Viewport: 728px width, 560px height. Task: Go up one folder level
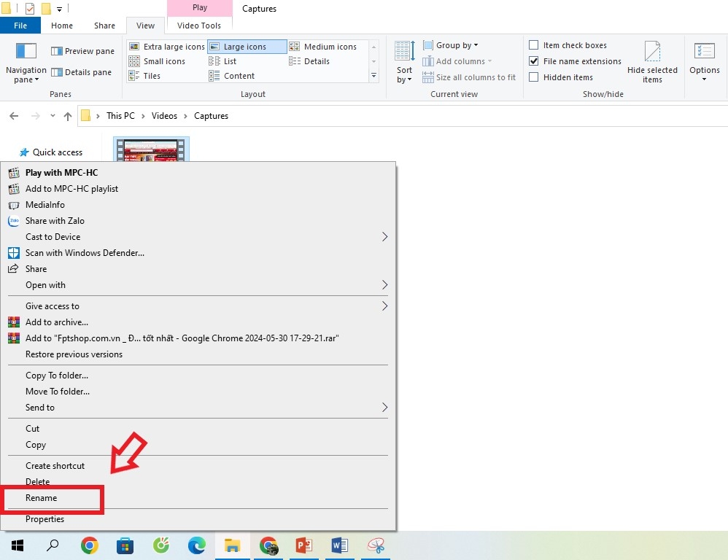68,116
